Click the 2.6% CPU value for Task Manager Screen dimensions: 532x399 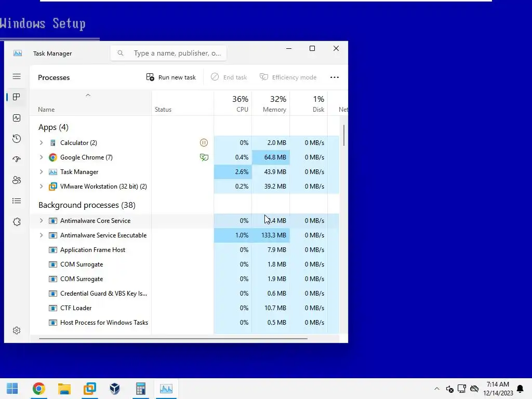tap(233, 171)
